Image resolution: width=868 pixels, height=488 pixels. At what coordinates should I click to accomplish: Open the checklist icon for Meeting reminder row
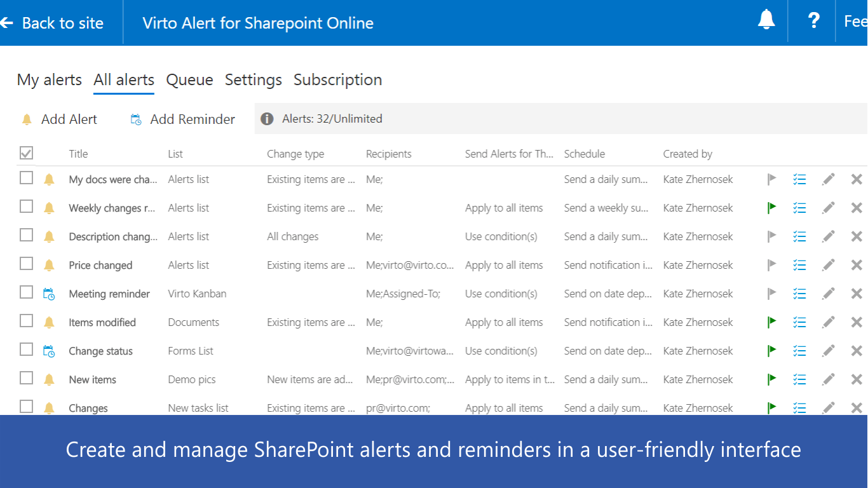click(799, 294)
